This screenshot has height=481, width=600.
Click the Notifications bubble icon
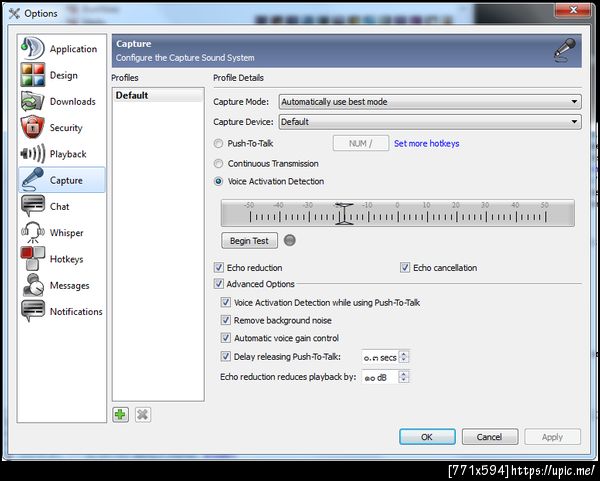coord(33,311)
